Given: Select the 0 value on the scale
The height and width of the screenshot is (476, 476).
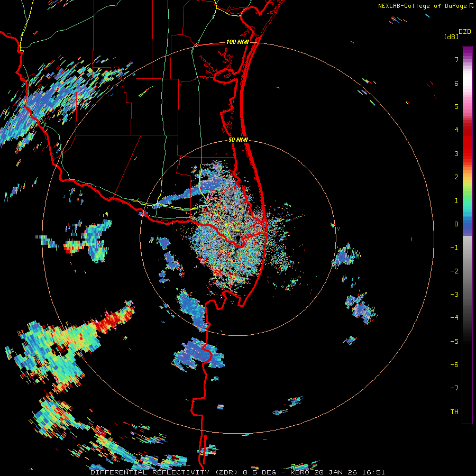Looking at the screenshot, I should tap(456, 224).
